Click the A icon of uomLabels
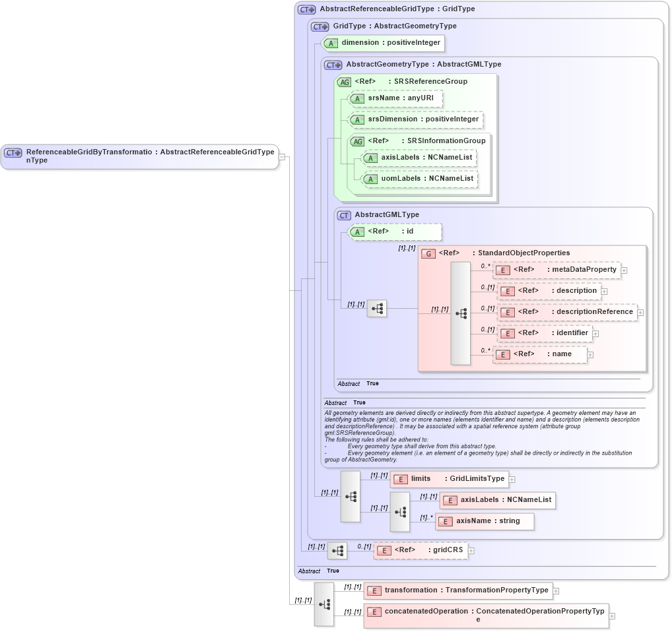672x632 pixels. point(371,179)
